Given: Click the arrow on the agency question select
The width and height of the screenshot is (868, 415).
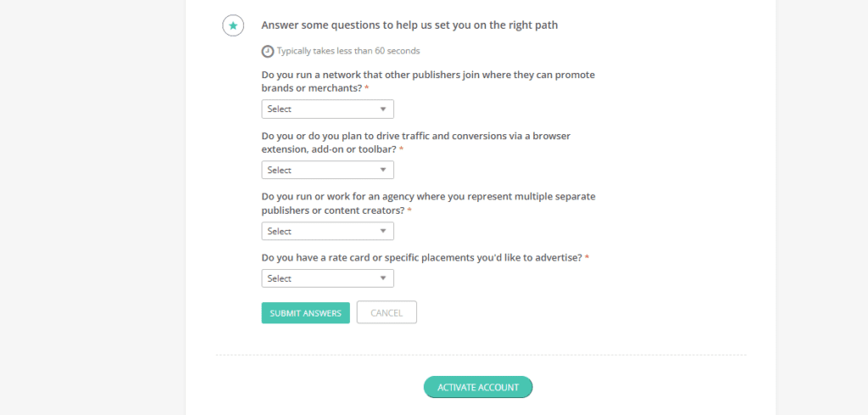Looking at the screenshot, I should tap(383, 232).
